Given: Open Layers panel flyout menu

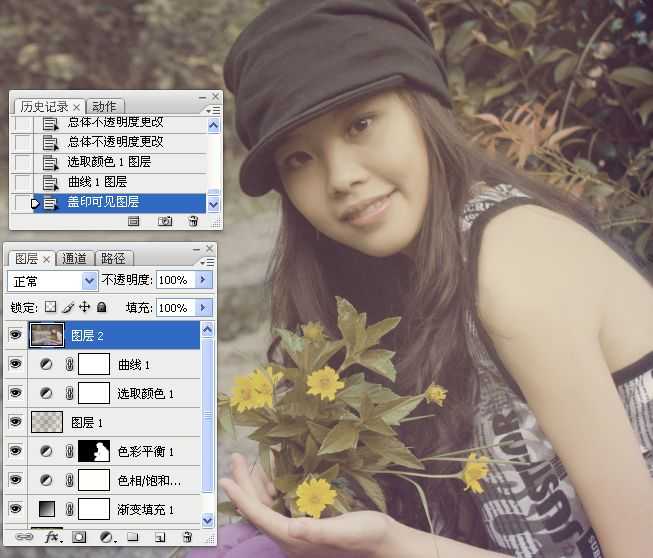Looking at the screenshot, I should (x=207, y=262).
